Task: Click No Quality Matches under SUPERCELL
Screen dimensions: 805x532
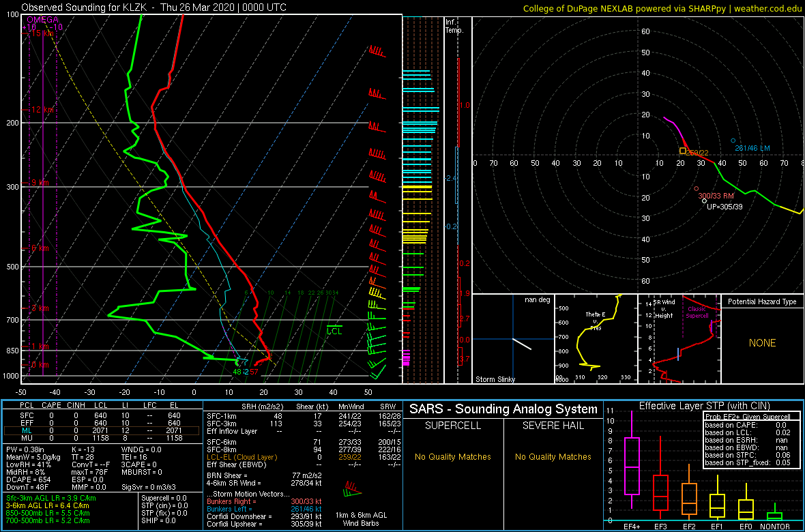Action: point(453,456)
